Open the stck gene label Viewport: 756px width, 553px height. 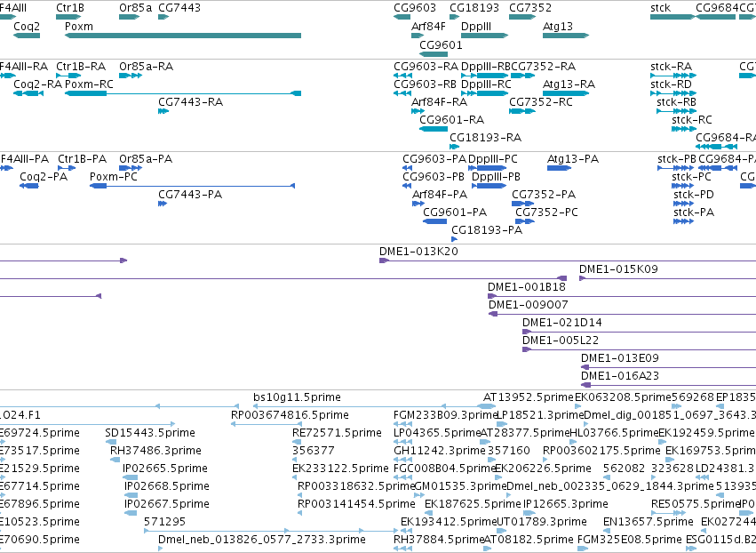(661, 8)
